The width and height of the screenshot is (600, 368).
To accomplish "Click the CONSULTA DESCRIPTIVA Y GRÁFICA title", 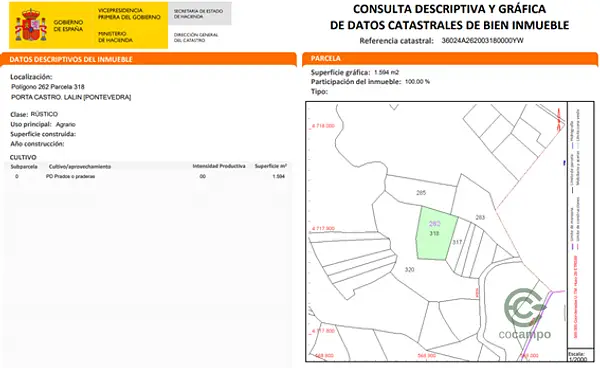I will click(x=449, y=9).
